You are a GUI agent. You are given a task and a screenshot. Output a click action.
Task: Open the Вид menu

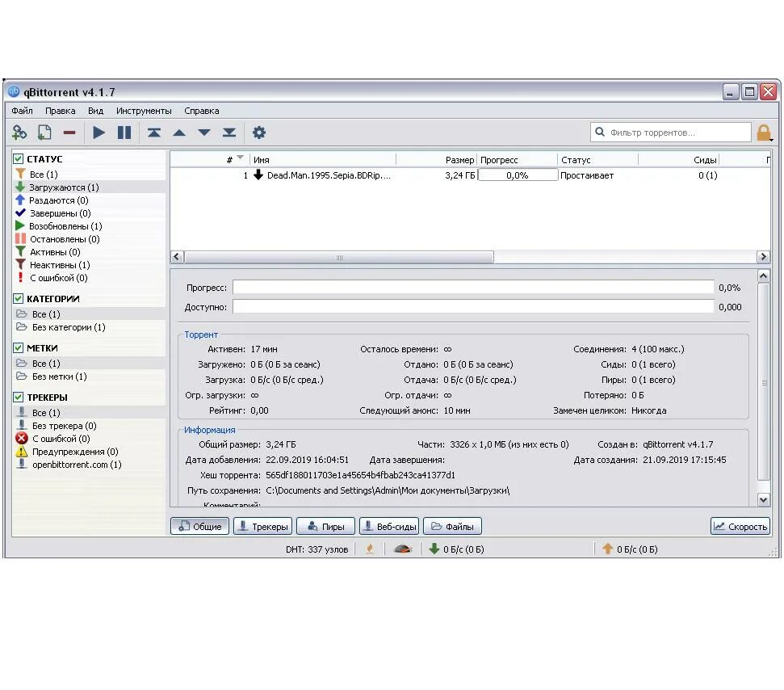[x=95, y=111]
